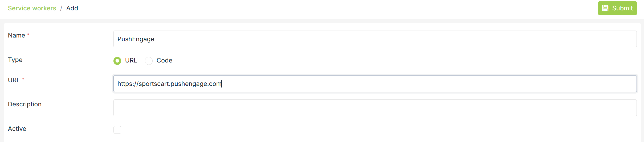Click the "URL" text beside radio button

[131, 60]
